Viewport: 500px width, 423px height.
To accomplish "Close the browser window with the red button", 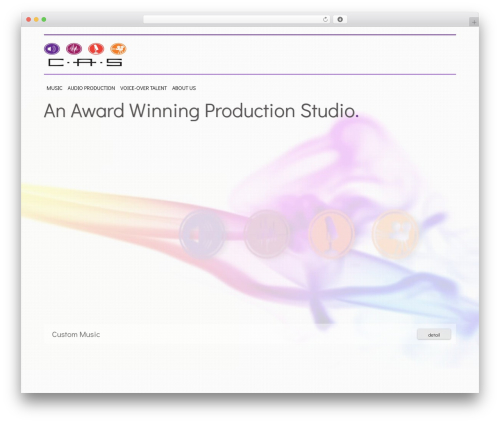I will 29,19.
